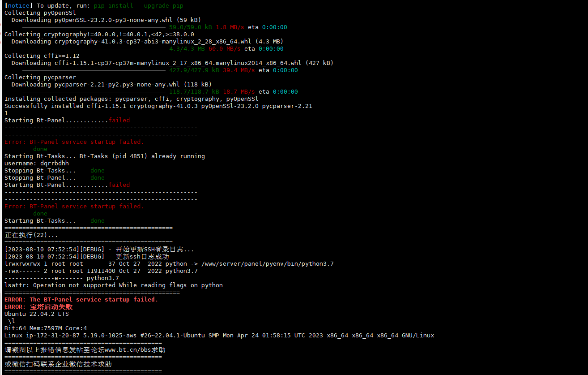
Task: Click the cffi-1.15.1 wheel download line
Action: 173,63
